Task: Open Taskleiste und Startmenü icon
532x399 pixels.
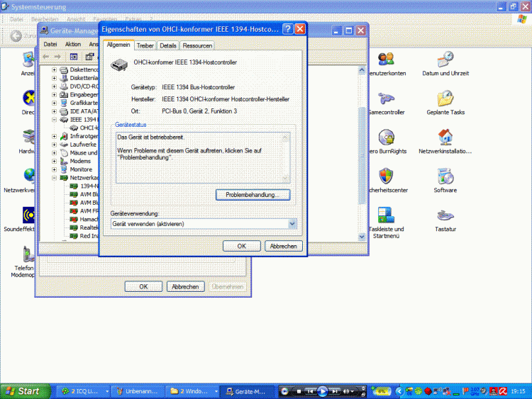Action: click(x=386, y=215)
